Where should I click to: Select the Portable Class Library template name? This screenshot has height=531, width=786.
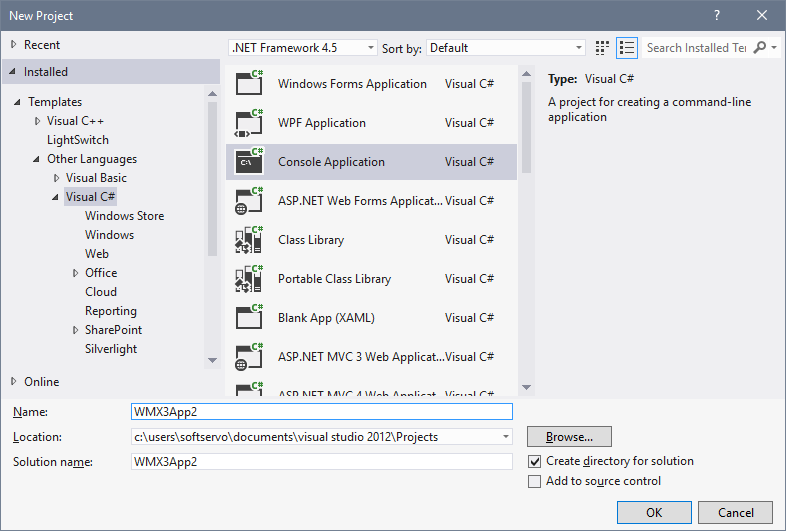click(x=334, y=279)
